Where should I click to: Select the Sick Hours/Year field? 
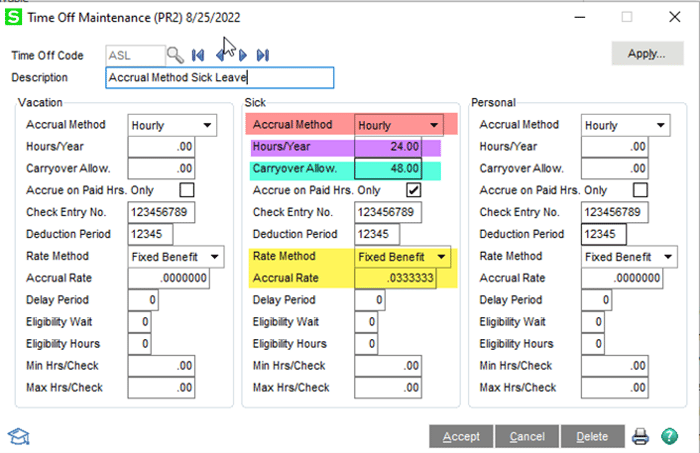[388, 146]
